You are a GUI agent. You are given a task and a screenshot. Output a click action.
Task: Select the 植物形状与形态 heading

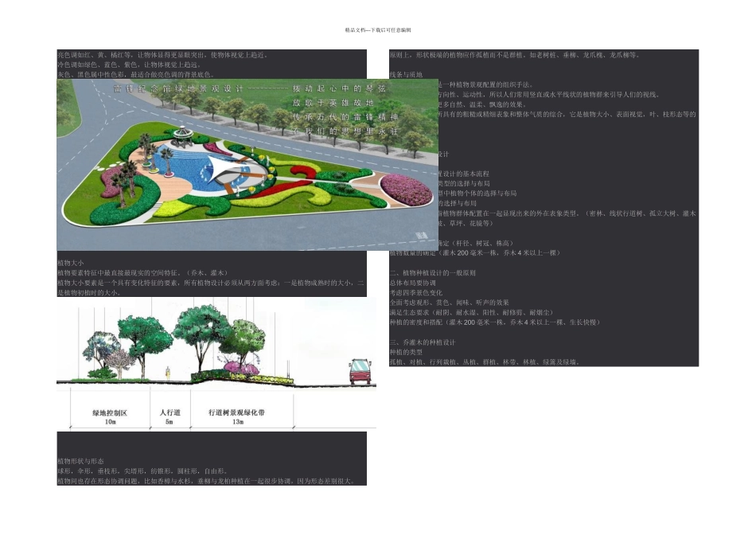point(81,461)
